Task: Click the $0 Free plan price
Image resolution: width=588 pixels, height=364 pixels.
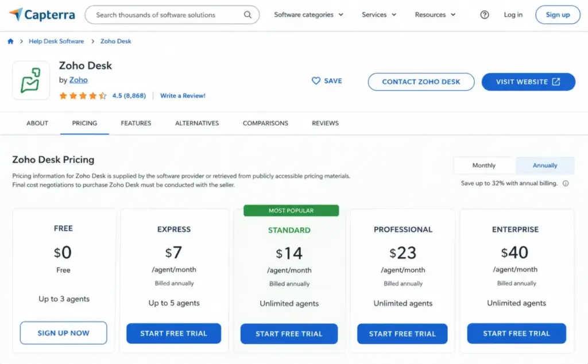Action: coord(63,252)
